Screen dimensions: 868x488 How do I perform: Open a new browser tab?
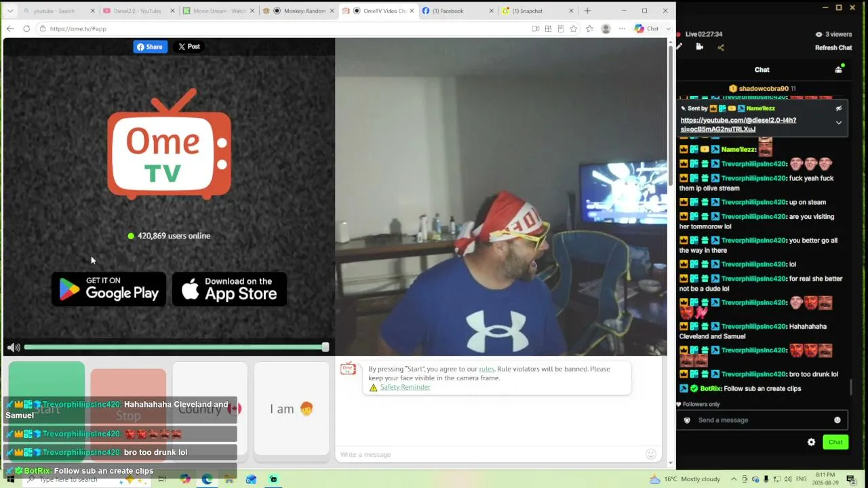point(587,11)
